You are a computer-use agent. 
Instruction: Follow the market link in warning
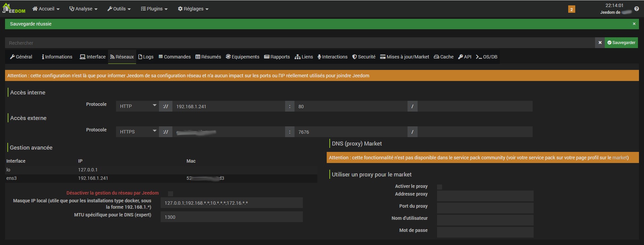[x=619, y=158]
